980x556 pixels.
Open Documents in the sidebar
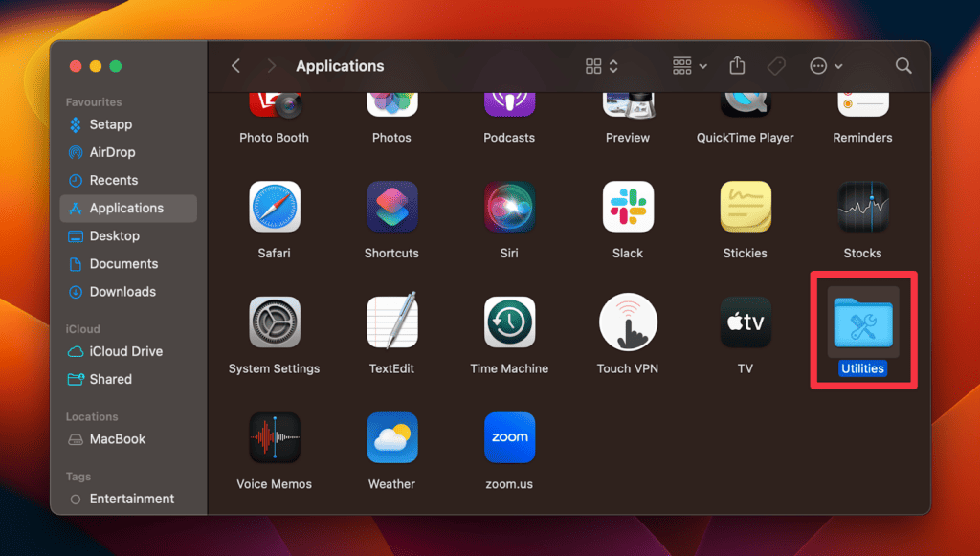pos(128,263)
